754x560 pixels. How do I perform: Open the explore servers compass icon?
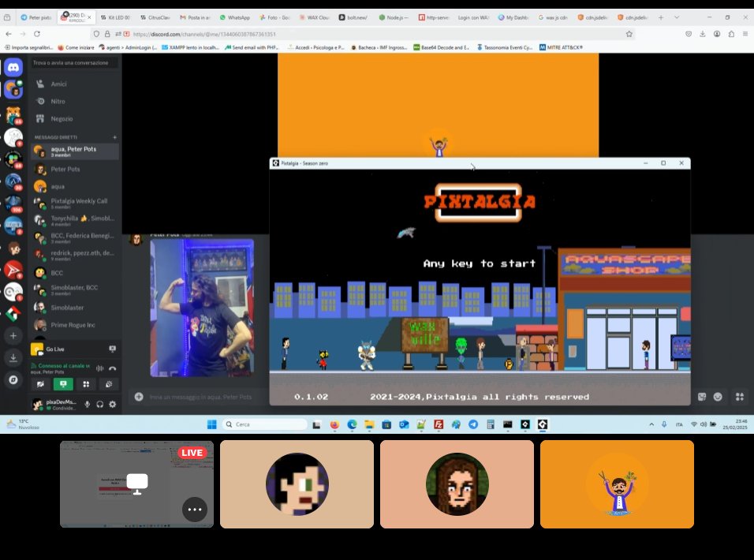pos(13,379)
